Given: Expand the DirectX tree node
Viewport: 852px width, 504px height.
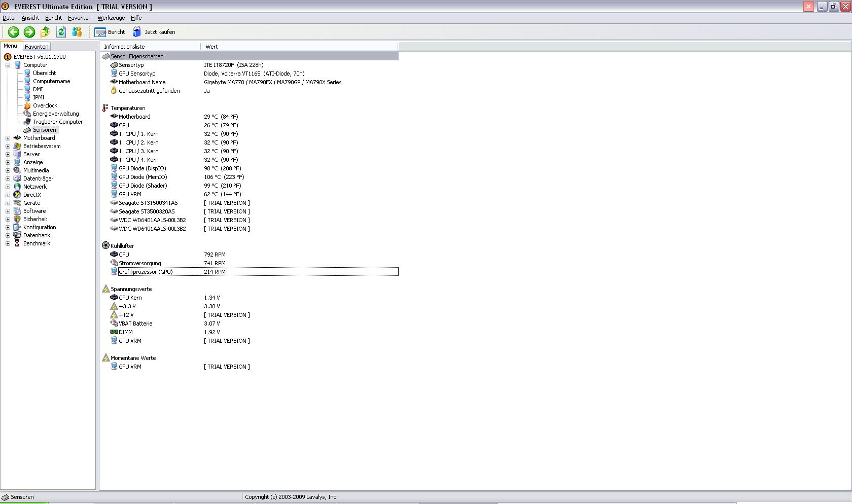Looking at the screenshot, I should pos(8,195).
